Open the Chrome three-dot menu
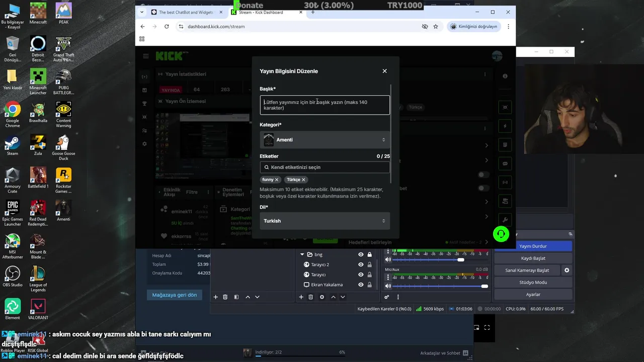The image size is (644, 362). click(508, 27)
